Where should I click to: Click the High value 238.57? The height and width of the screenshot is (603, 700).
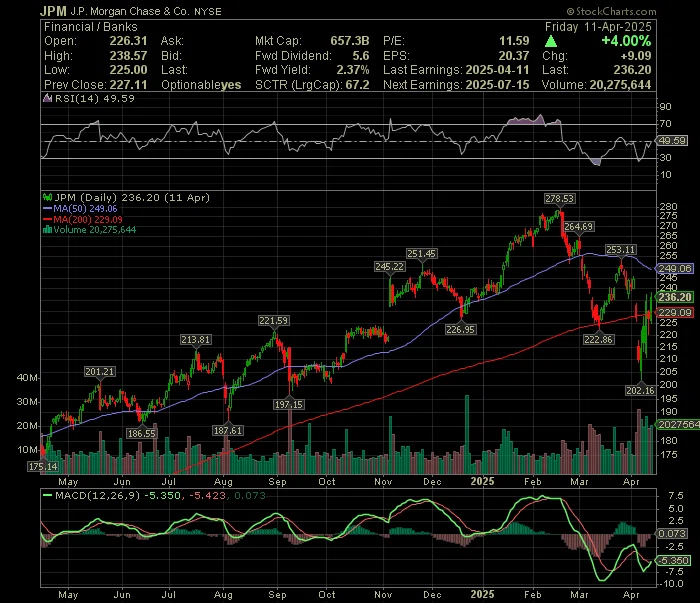point(128,56)
